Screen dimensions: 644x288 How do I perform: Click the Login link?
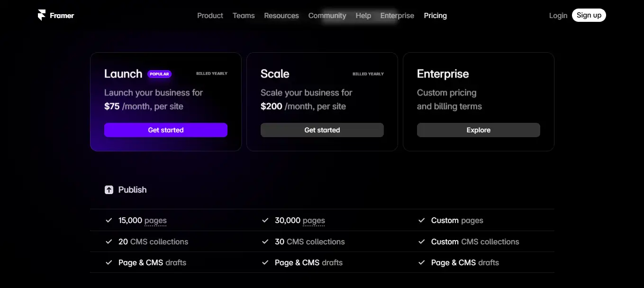tap(558, 16)
